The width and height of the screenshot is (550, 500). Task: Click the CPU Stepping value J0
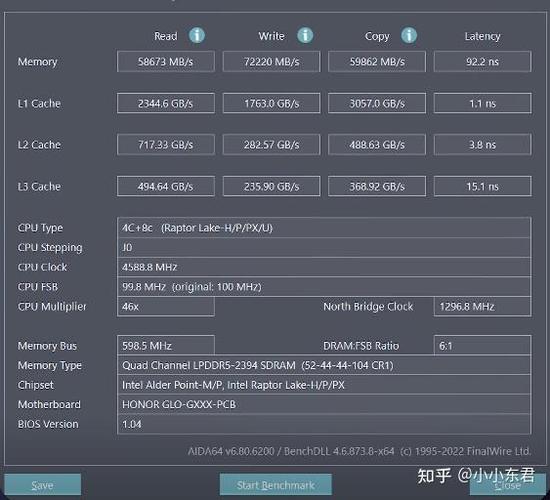324,247
